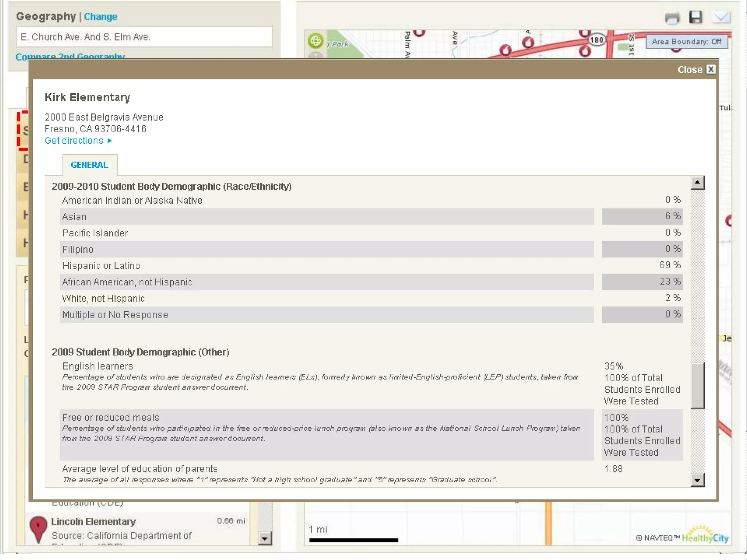747x560 pixels.
Task: Click the save floppy disk icon
Action: click(x=696, y=17)
